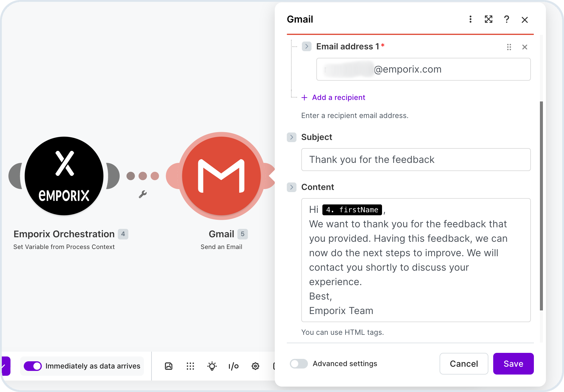Expand the Subject field chevron
This screenshot has width=564, height=392.
tap(291, 137)
